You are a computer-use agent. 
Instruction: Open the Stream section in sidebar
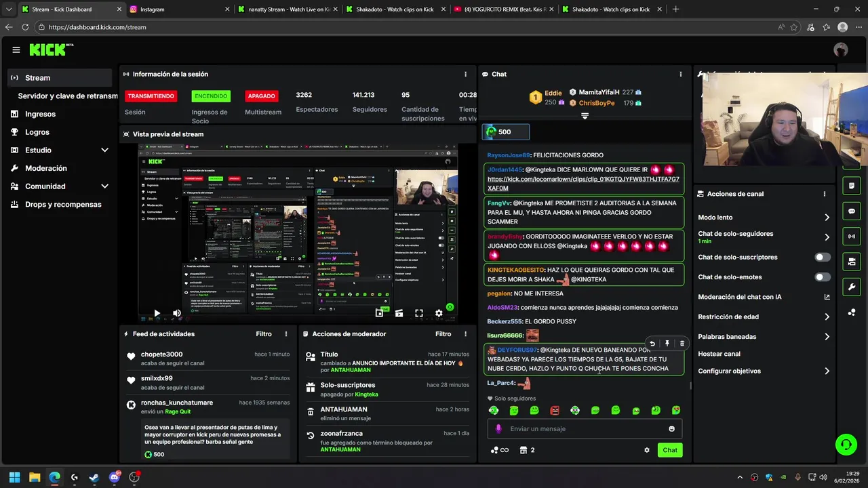60,78
